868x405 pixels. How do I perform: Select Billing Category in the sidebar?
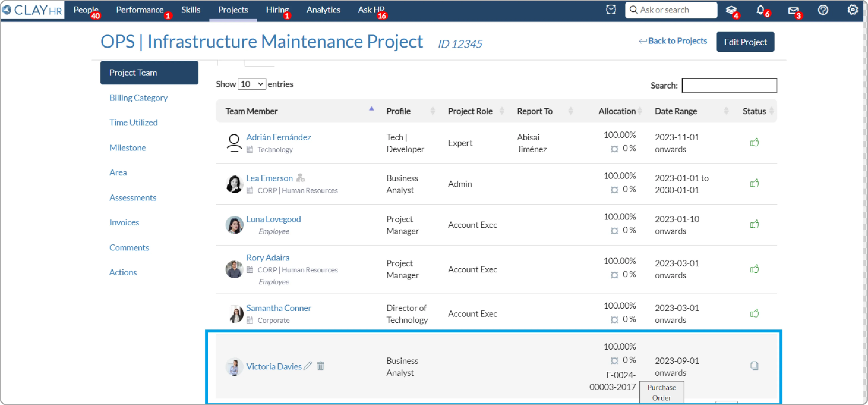(138, 98)
